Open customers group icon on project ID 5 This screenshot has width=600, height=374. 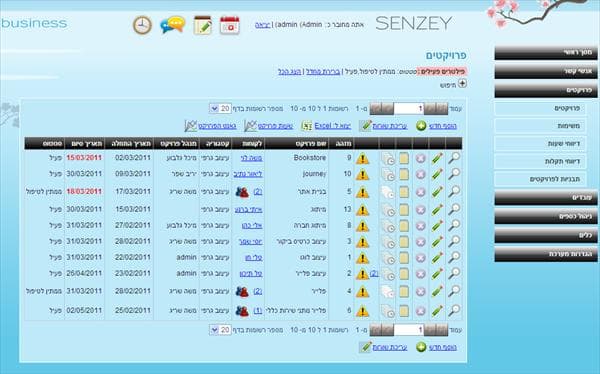242,191
